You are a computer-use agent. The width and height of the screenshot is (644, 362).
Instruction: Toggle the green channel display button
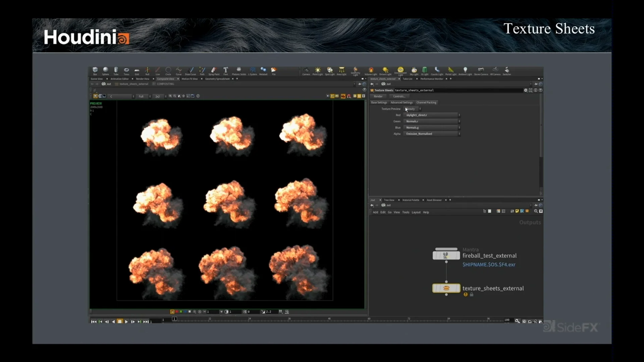[x=181, y=312]
